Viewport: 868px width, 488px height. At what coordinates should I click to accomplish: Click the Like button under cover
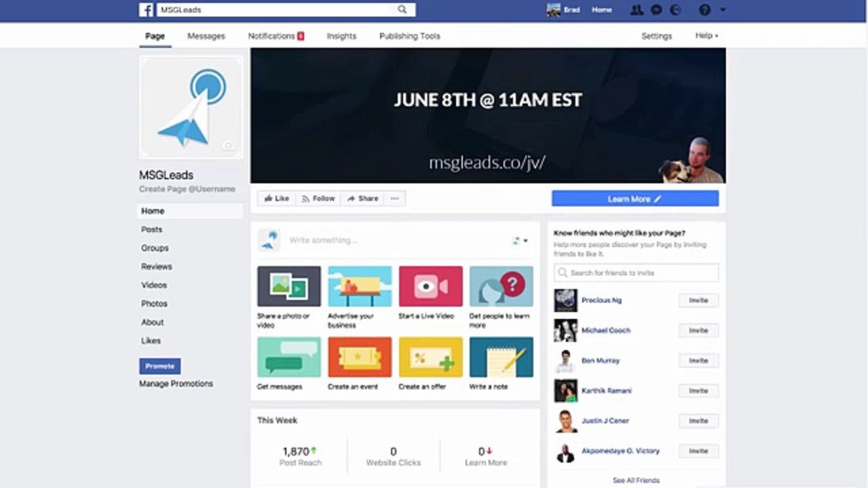[x=277, y=199]
